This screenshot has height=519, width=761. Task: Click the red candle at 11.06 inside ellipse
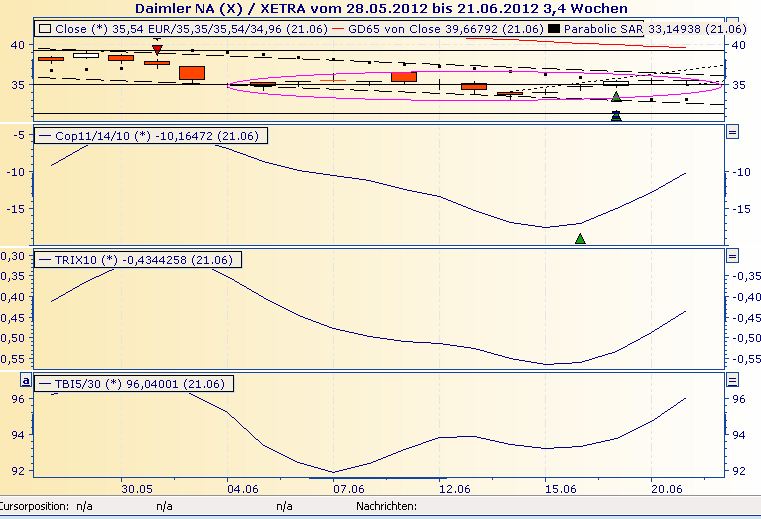[404, 77]
